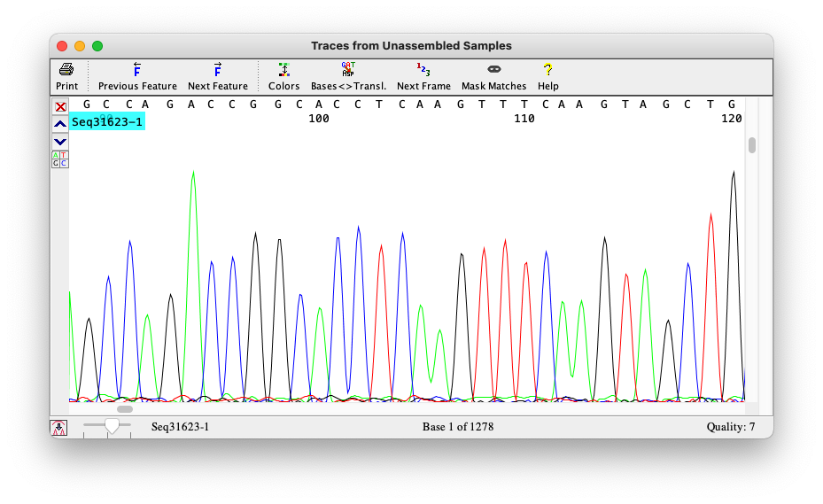Viewport: 823px width, 504px height.
Task: Remove trace with red X button
Action: tap(60, 106)
